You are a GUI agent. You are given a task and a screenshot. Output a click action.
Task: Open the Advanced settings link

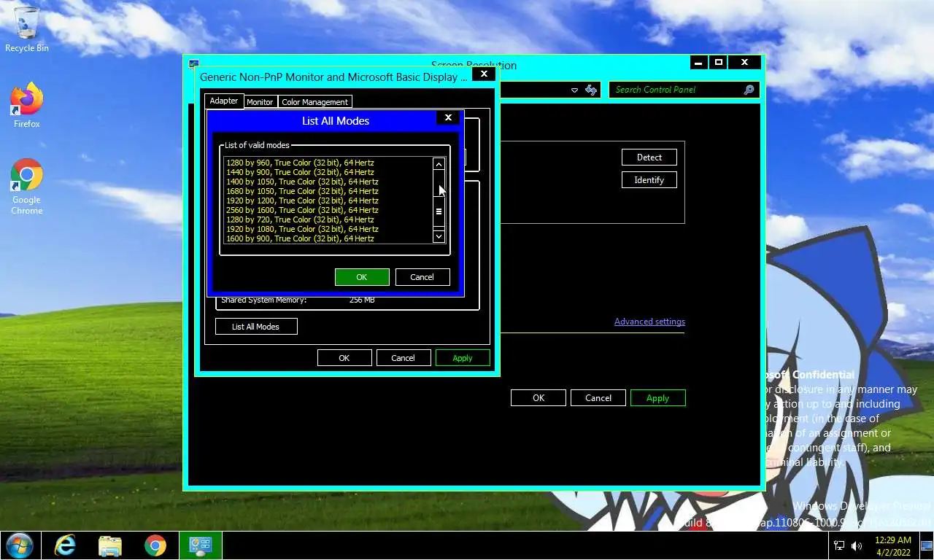(649, 322)
